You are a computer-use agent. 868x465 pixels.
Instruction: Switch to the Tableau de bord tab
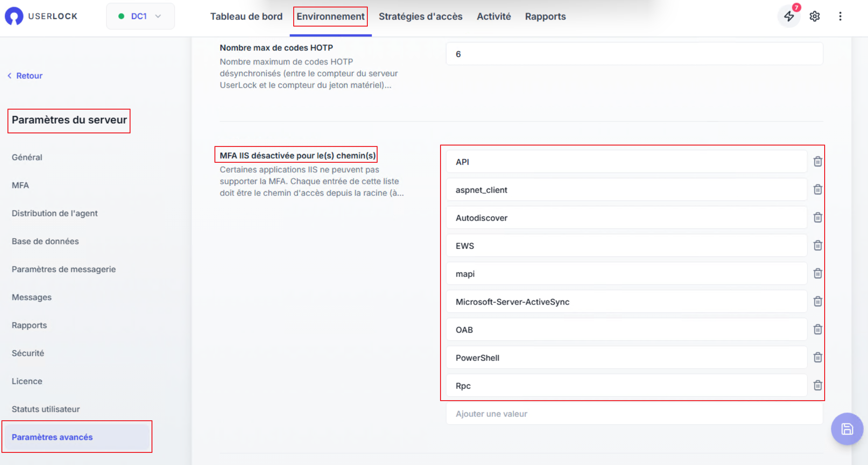pos(246,16)
